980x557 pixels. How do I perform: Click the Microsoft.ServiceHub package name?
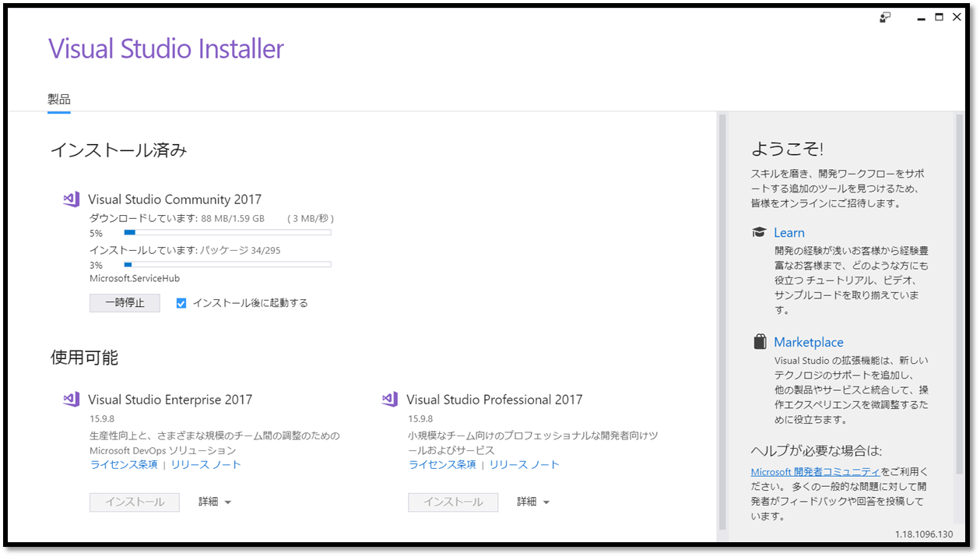[x=135, y=279]
